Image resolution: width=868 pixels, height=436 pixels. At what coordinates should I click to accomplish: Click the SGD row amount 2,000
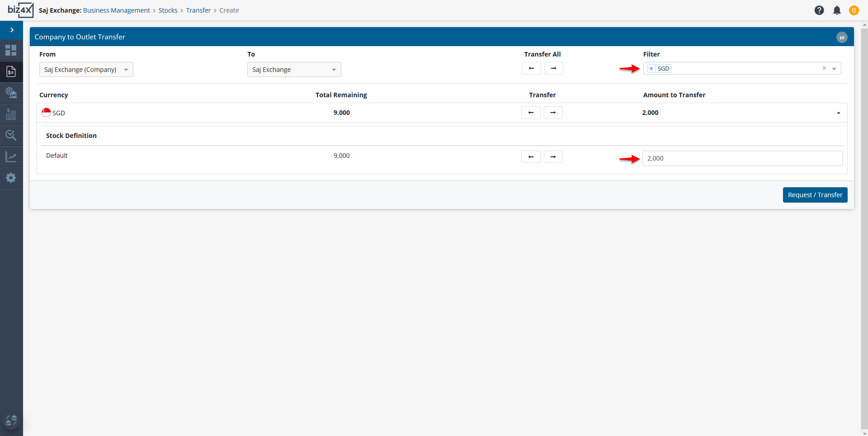(650, 113)
